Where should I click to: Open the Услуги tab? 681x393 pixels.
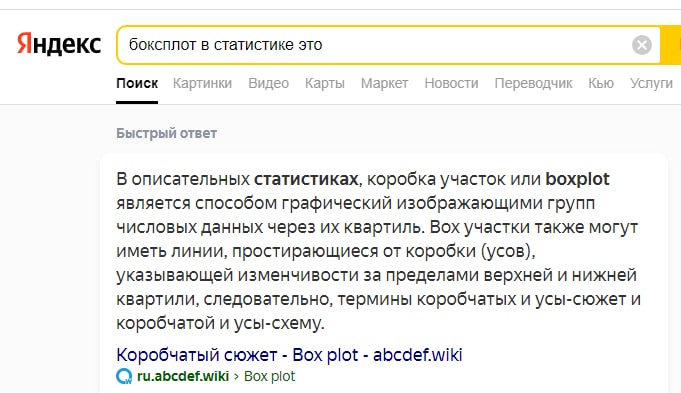pos(651,83)
